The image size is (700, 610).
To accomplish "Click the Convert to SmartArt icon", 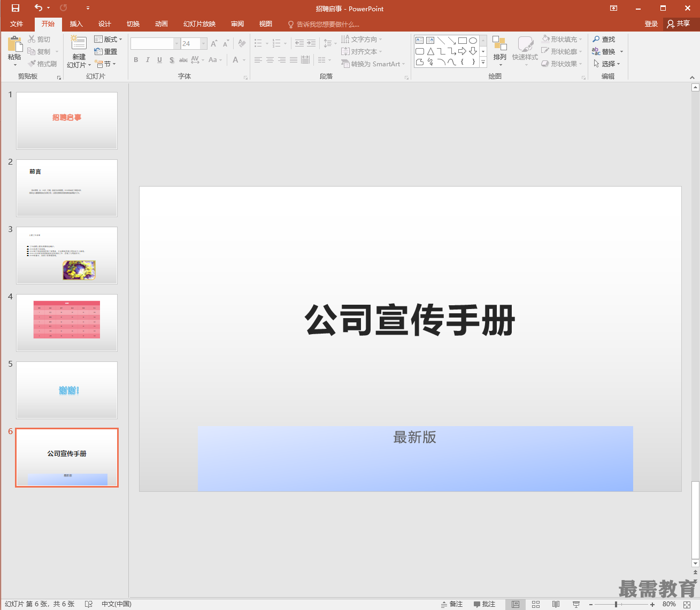I will (x=345, y=64).
